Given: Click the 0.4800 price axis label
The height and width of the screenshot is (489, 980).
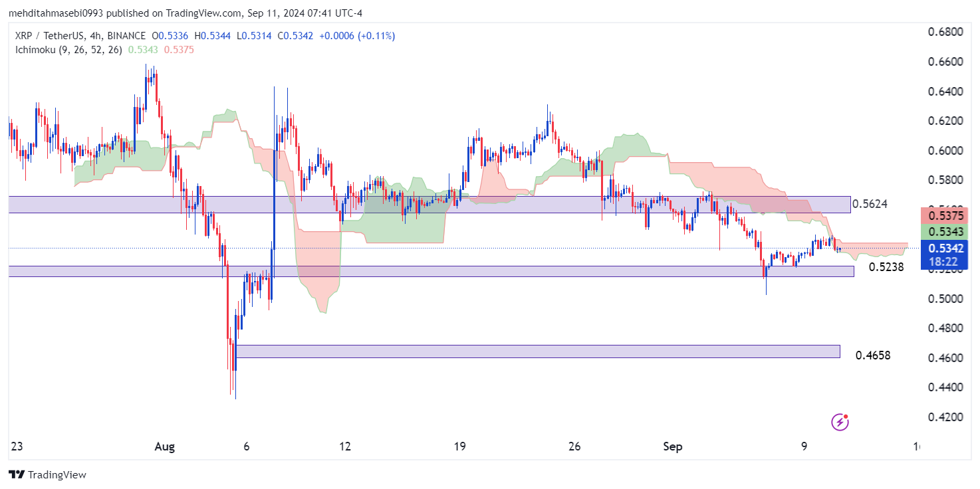Looking at the screenshot, I should pyautogui.click(x=945, y=328).
